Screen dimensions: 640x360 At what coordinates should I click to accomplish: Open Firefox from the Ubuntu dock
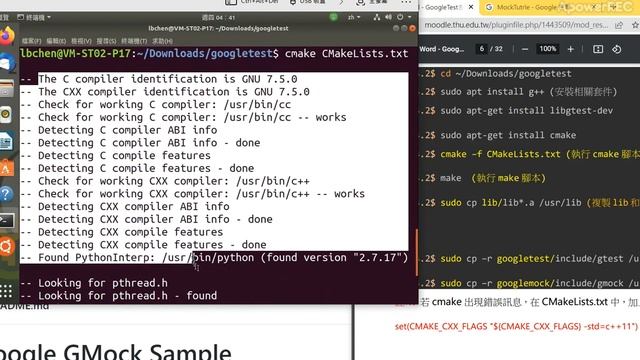7,37
